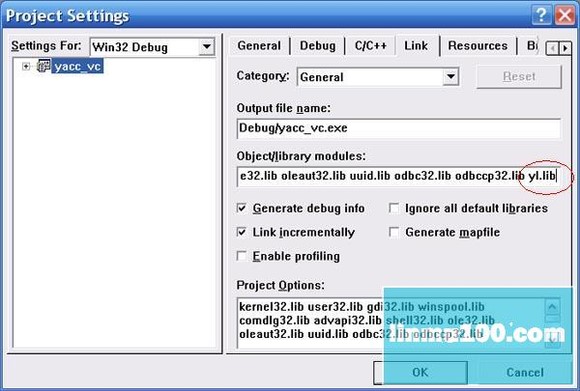Viewport: 580px width, 391px height.
Task: Enable Generate mapfile option
Action: [394, 232]
